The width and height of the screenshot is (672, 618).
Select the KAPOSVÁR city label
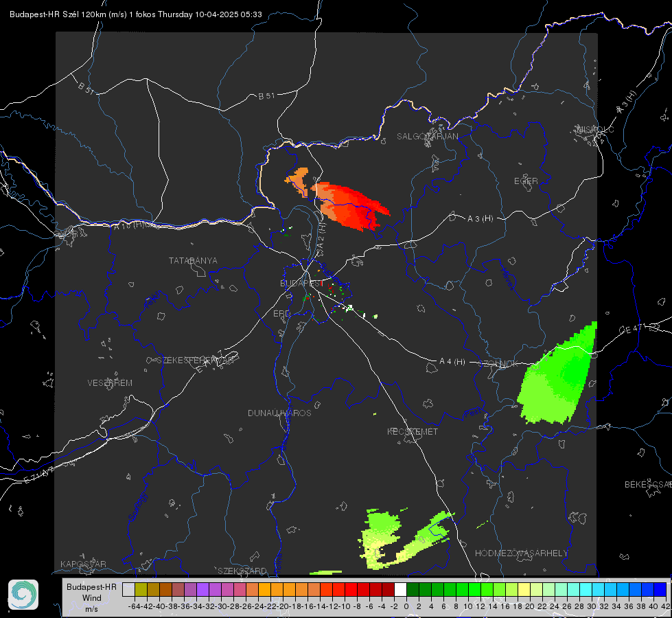coord(83,564)
